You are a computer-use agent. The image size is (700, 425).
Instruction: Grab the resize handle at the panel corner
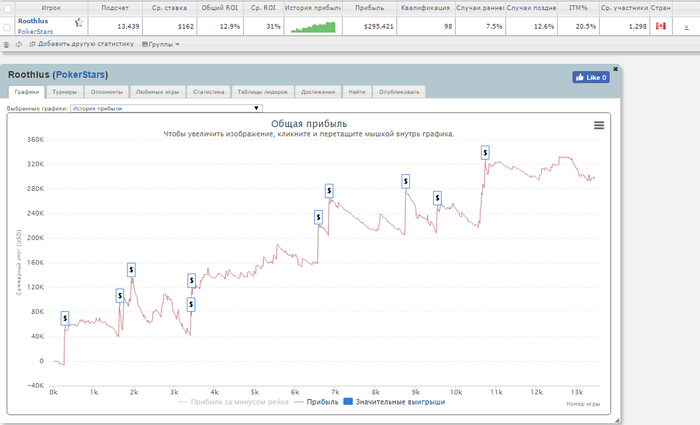click(617, 420)
